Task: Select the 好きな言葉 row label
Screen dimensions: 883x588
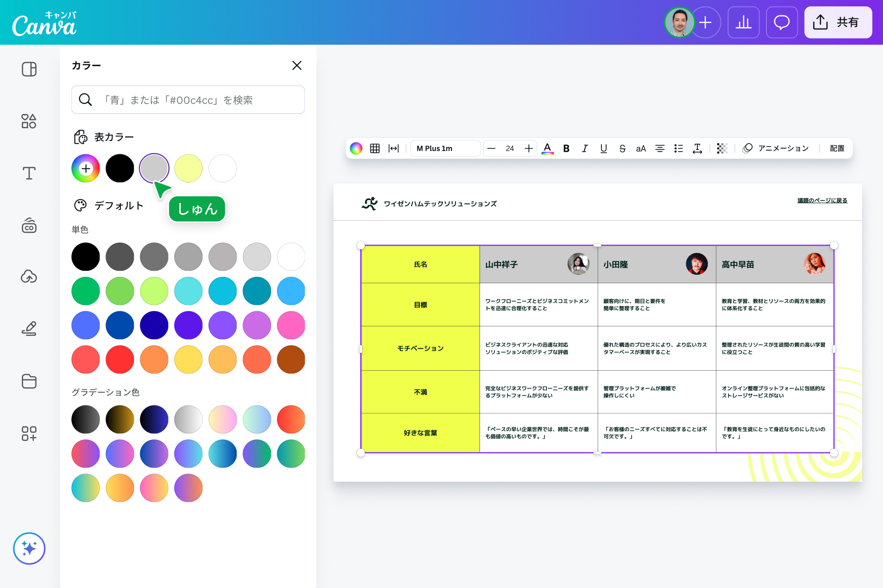Action: pyautogui.click(x=420, y=433)
